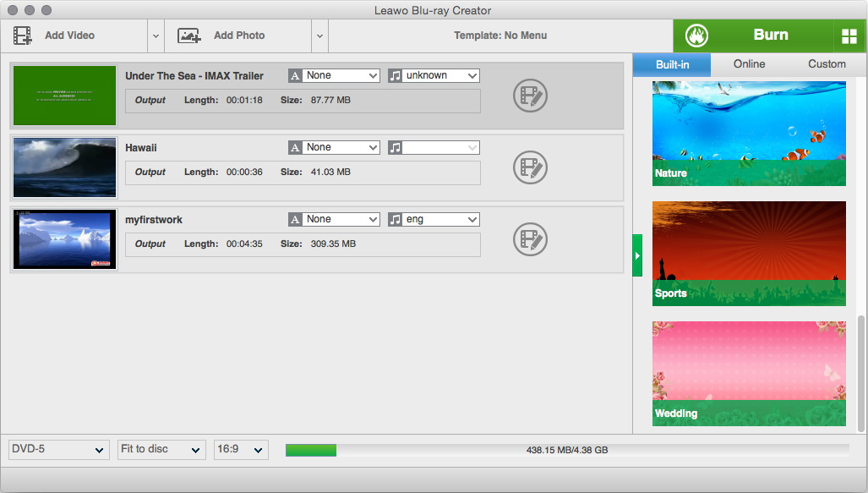
Task: Click subtitle icon for Under The Sea
Action: 295,76
